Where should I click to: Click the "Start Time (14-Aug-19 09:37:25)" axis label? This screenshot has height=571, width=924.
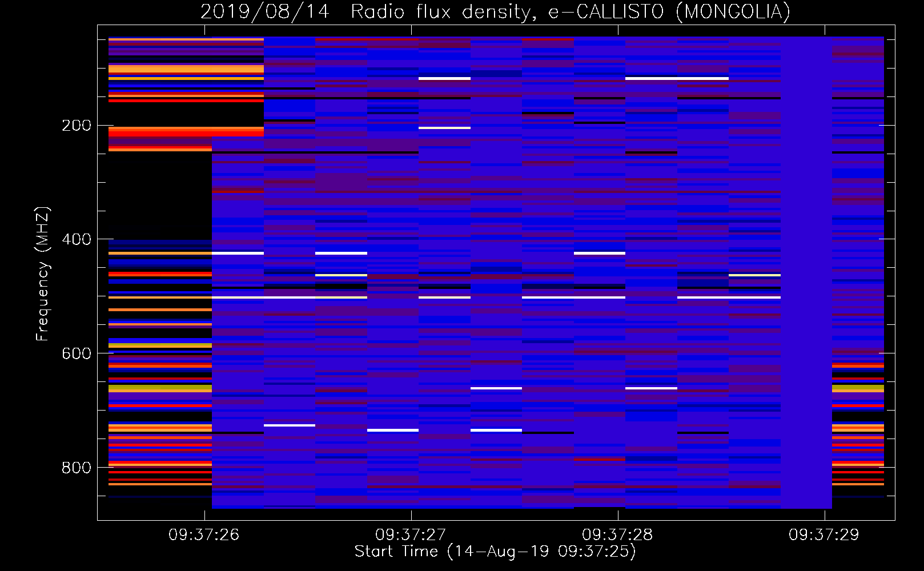tap(495, 552)
